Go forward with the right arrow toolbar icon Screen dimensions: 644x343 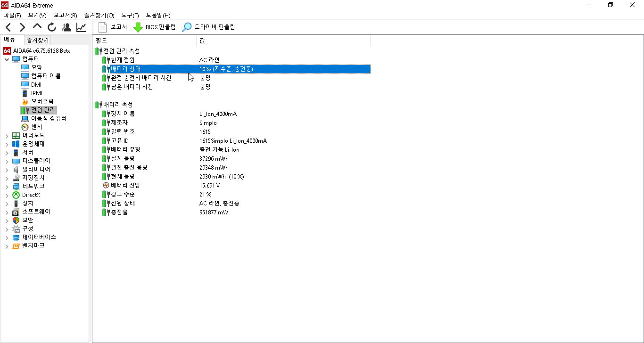23,27
